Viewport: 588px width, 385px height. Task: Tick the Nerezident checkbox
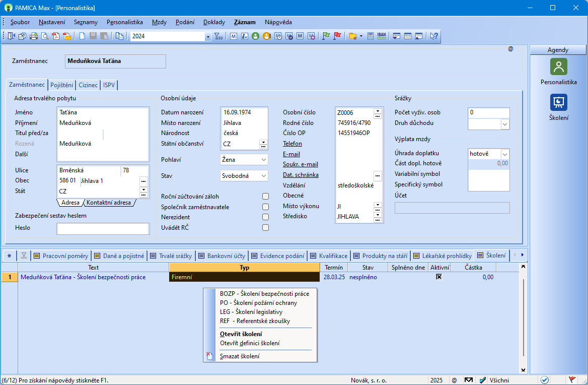tap(265, 217)
